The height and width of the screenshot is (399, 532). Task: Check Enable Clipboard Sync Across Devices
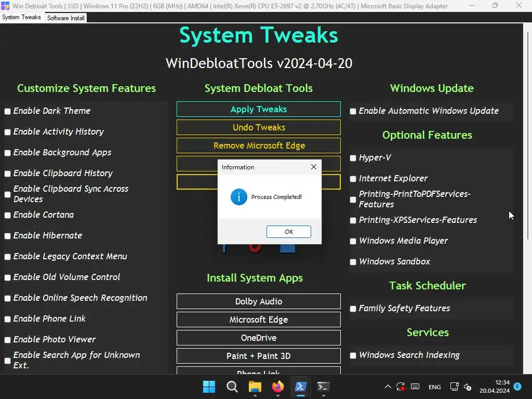tap(7, 194)
